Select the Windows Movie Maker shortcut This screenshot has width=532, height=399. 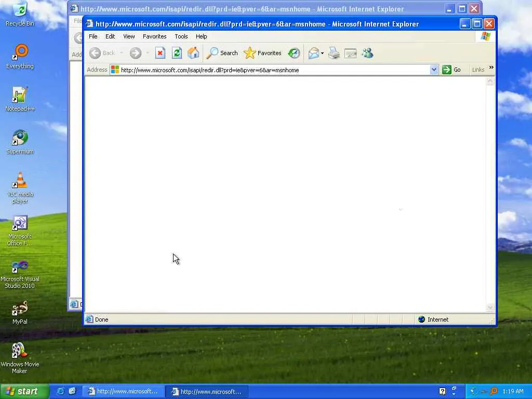(x=20, y=358)
